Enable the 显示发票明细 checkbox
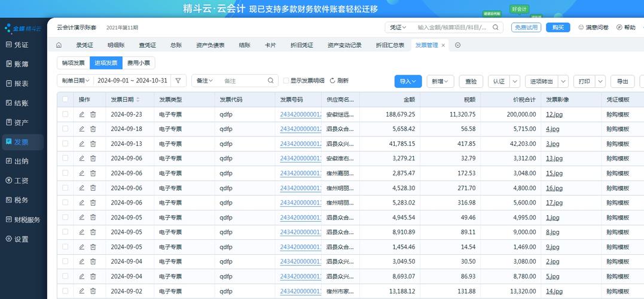Screen dimensions: 644x299 coord(286,81)
